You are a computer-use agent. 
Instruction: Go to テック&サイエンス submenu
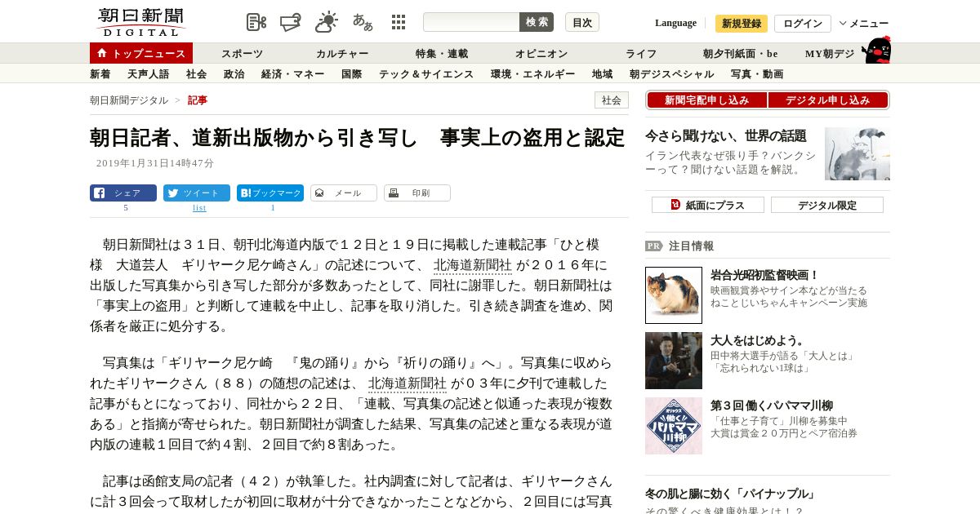pos(426,74)
